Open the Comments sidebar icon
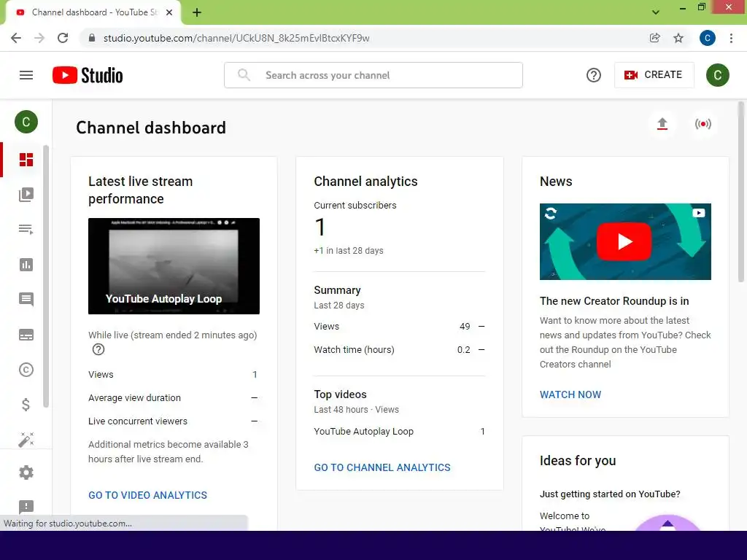 coord(26,300)
